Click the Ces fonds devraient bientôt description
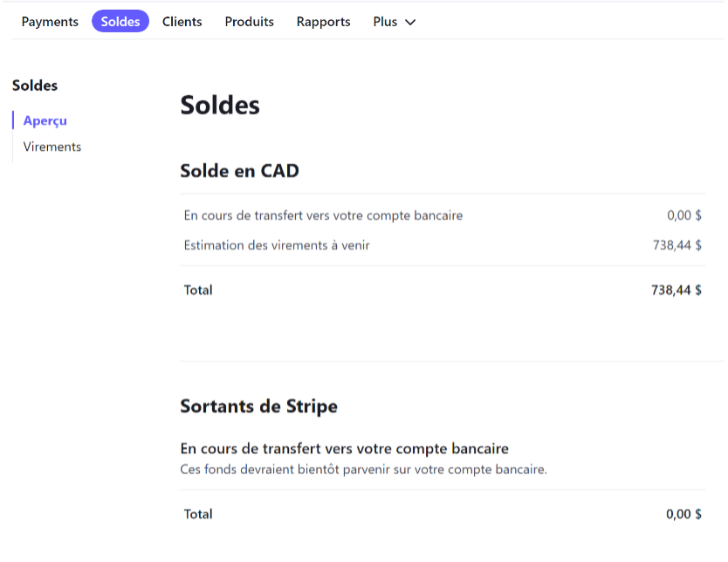Screen dimensions: 728x562 (363, 469)
